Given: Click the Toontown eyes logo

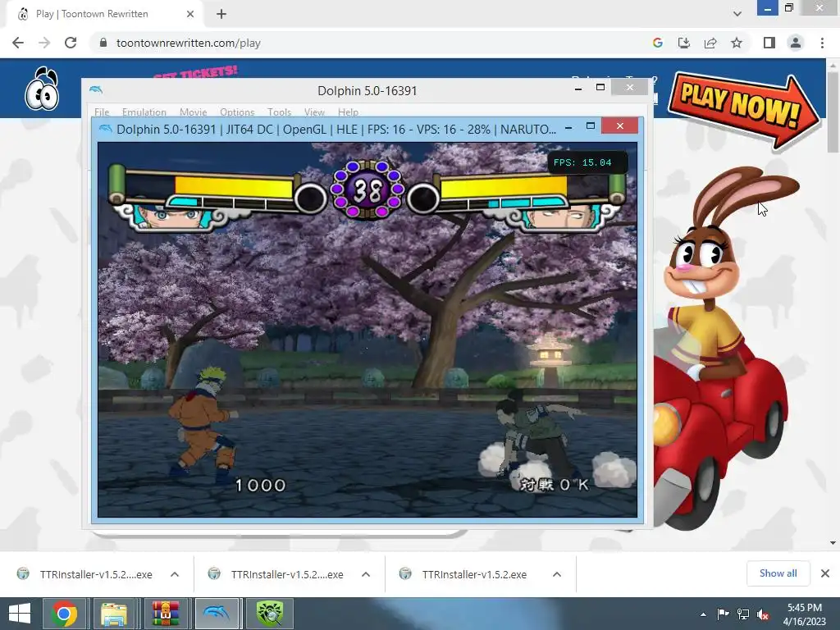Looking at the screenshot, I should (42, 89).
